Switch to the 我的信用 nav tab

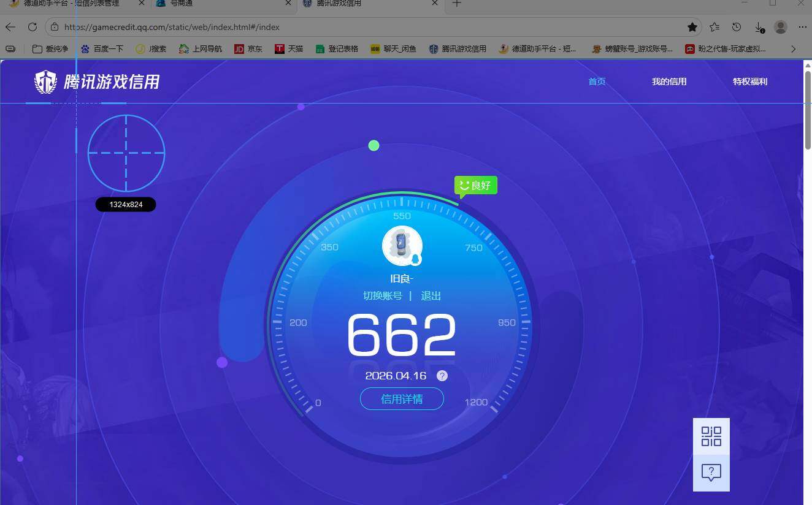point(669,82)
